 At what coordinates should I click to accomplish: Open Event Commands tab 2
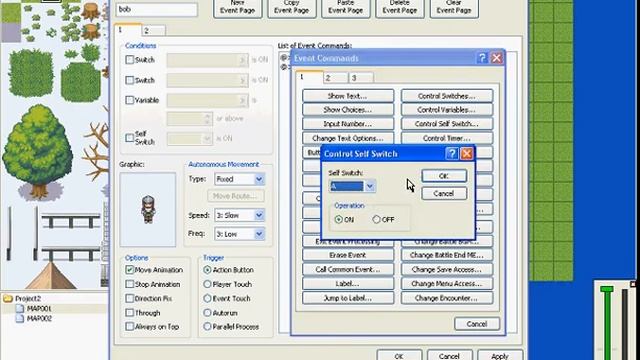coord(336,78)
